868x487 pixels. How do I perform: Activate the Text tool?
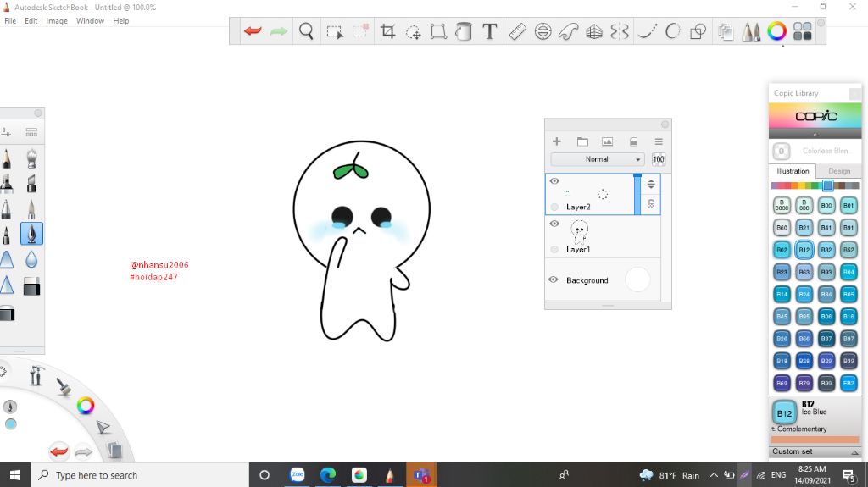tap(490, 32)
